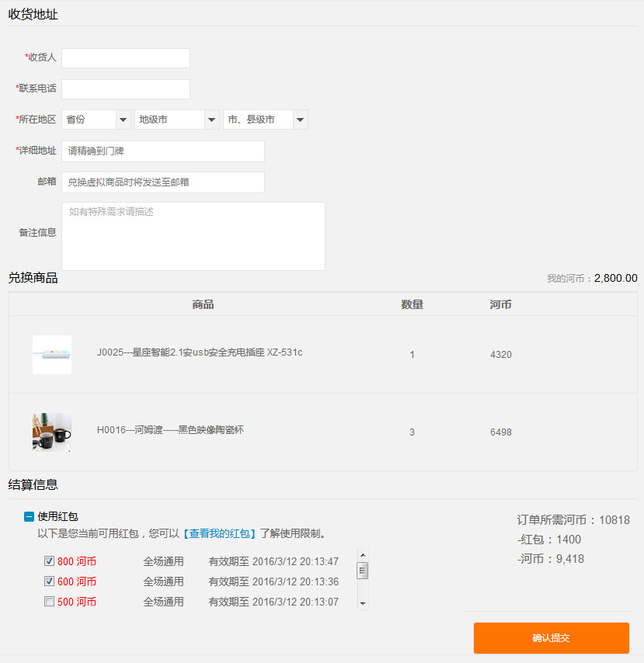Click the USB charging socket product thumbnail
644x663 pixels.
click(52, 355)
